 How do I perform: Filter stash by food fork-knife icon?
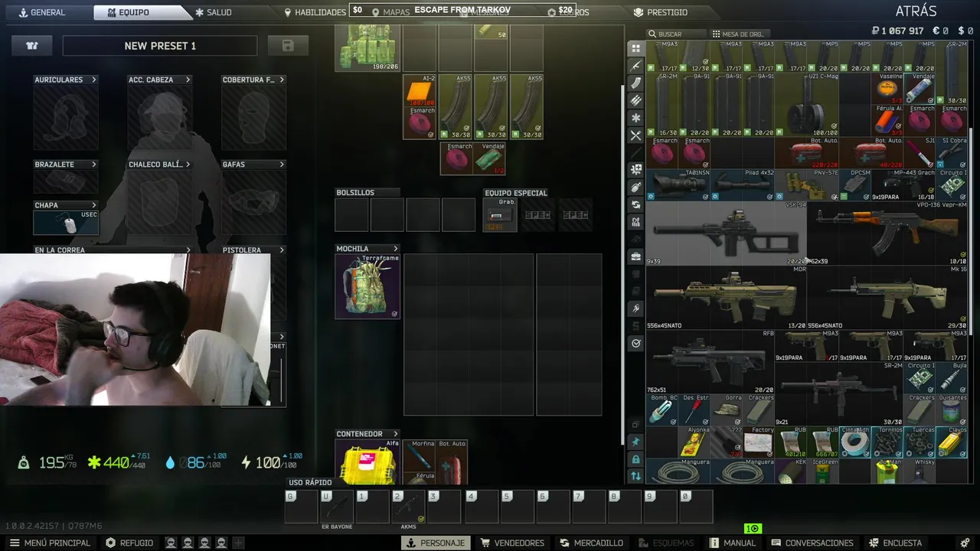635,136
